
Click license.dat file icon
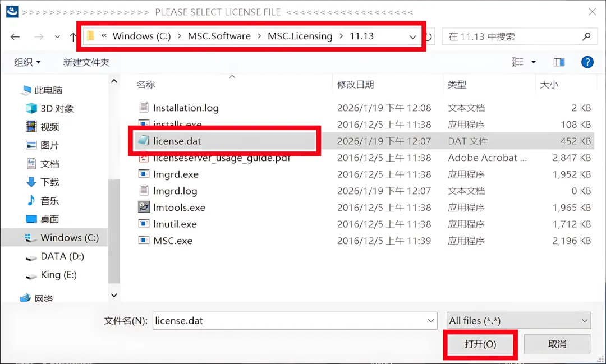coord(144,140)
